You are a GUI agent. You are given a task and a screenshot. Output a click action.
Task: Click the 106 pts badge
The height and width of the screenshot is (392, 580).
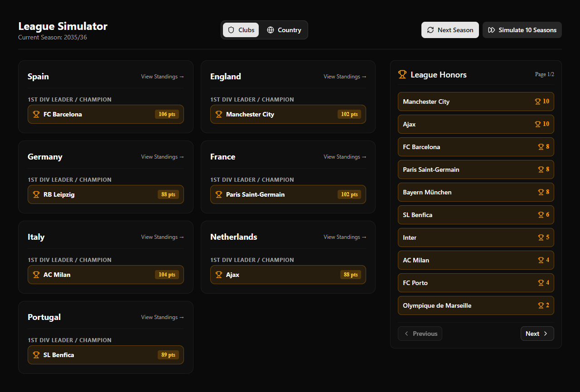click(167, 114)
